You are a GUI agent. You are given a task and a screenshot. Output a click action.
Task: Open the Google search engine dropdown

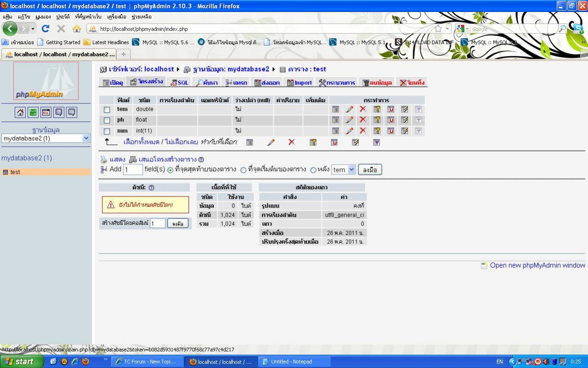coord(460,29)
